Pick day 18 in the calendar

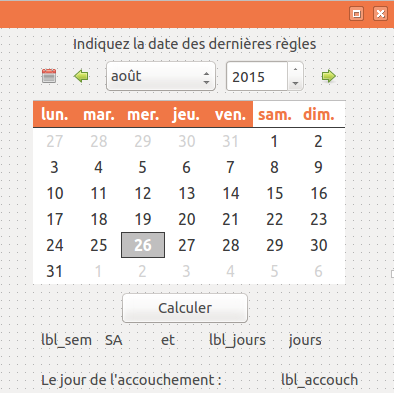[x=98, y=219]
